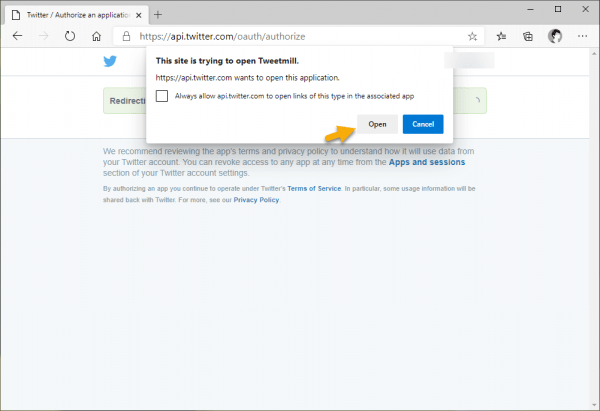Open the Terms of Service link
Image resolution: width=600 pixels, height=411 pixels.
click(x=314, y=189)
